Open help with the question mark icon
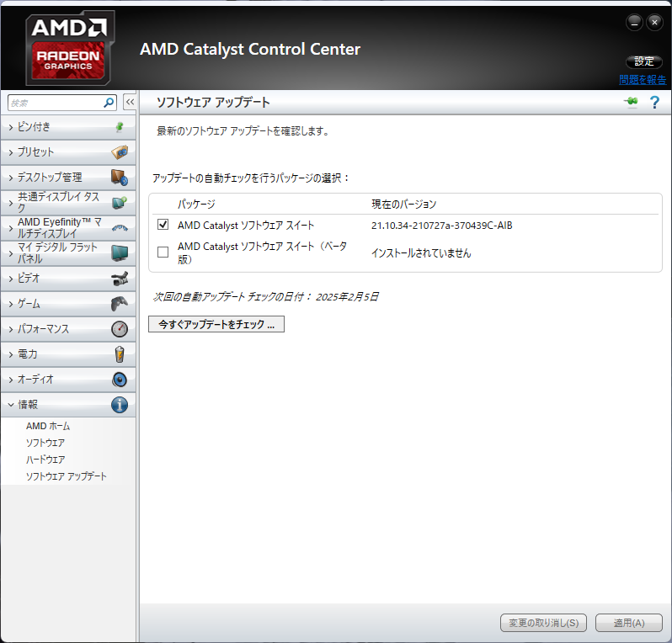Image resolution: width=672 pixels, height=643 pixels. tap(653, 102)
